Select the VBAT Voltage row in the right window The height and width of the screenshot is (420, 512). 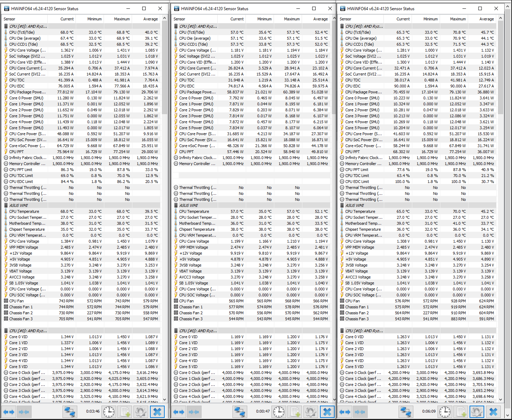417,271
